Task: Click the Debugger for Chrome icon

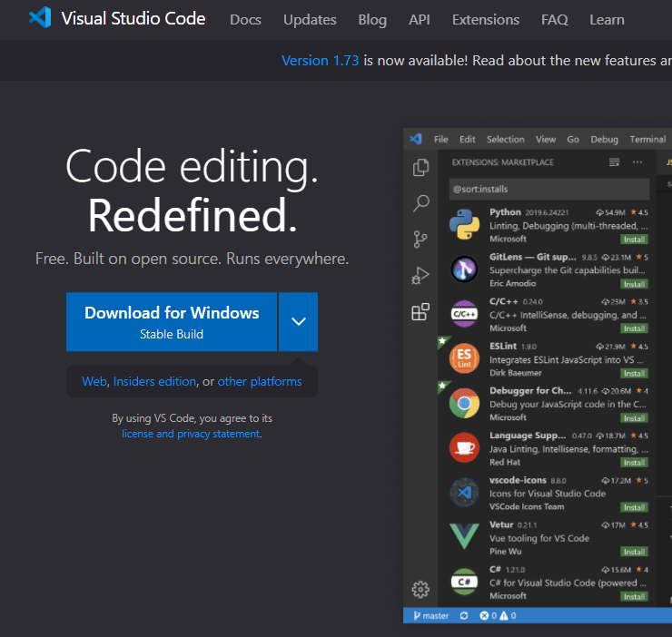Action: [464, 403]
